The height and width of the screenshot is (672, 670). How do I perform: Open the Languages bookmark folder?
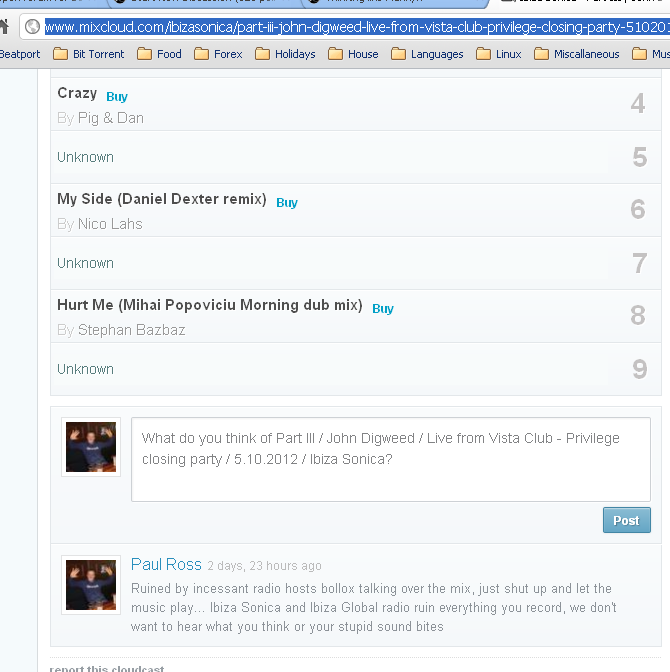coord(427,54)
